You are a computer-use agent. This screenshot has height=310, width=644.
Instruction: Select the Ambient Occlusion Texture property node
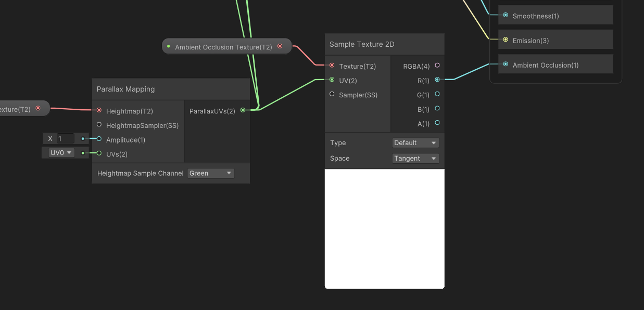pyautogui.click(x=224, y=46)
